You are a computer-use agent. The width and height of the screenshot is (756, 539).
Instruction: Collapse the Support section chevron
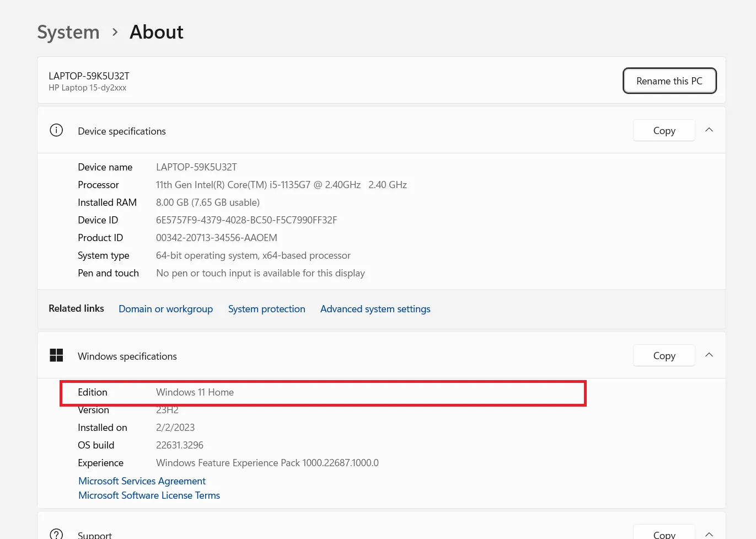709,533
